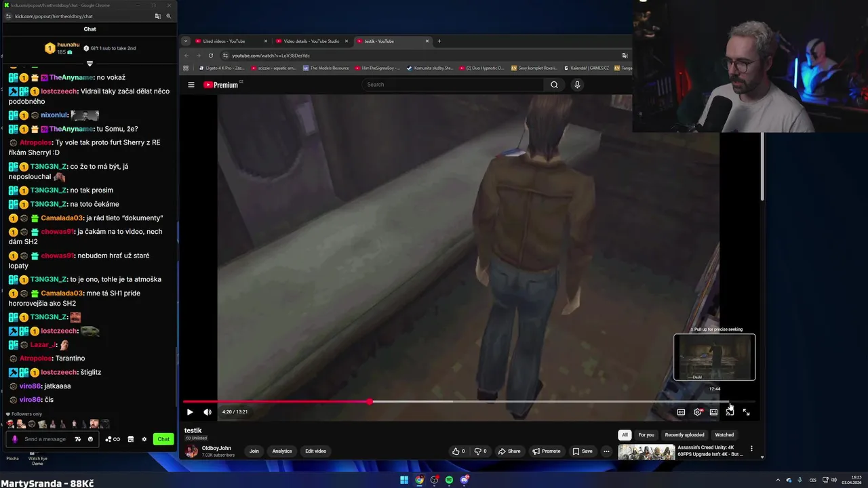Image resolution: width=868 pixels, height=488 pixels.
Task: Expand system tray hidden icons chevron
Action: coord(778,480)
